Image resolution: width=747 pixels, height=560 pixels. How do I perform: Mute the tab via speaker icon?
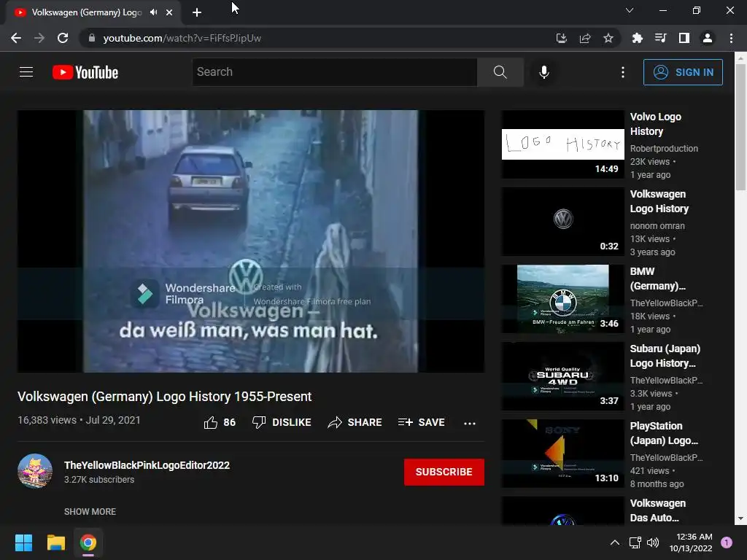(x=153, y=12)
